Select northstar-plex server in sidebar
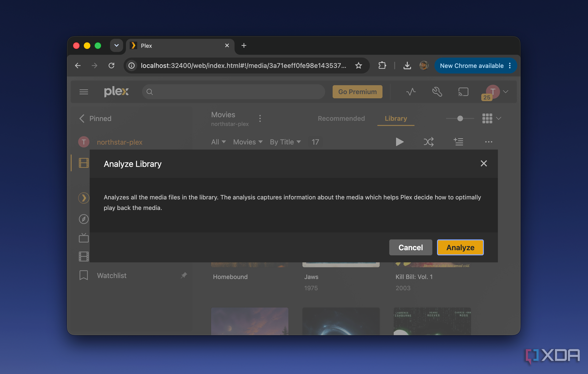Screen dimensions: 588x374 point(119,142)
